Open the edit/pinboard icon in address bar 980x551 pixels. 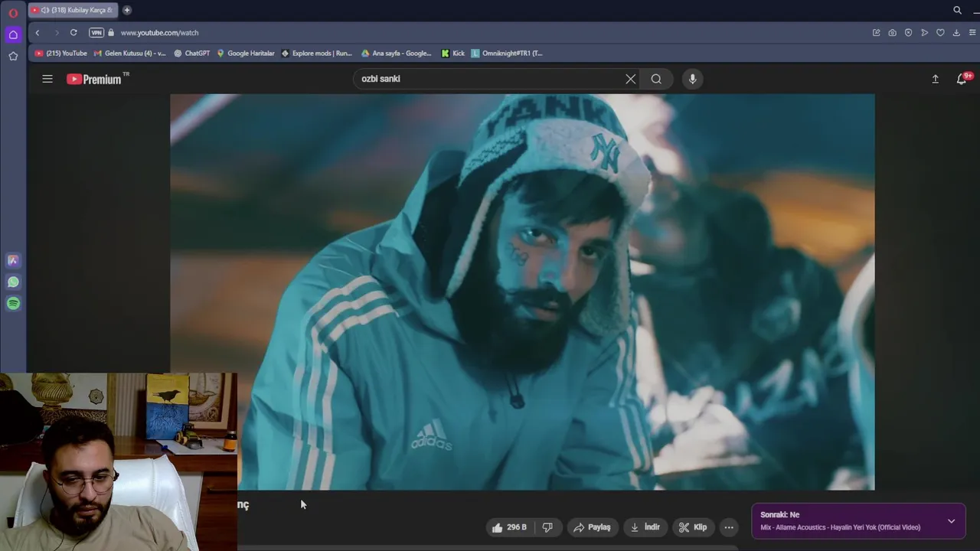tap(876, 33)
